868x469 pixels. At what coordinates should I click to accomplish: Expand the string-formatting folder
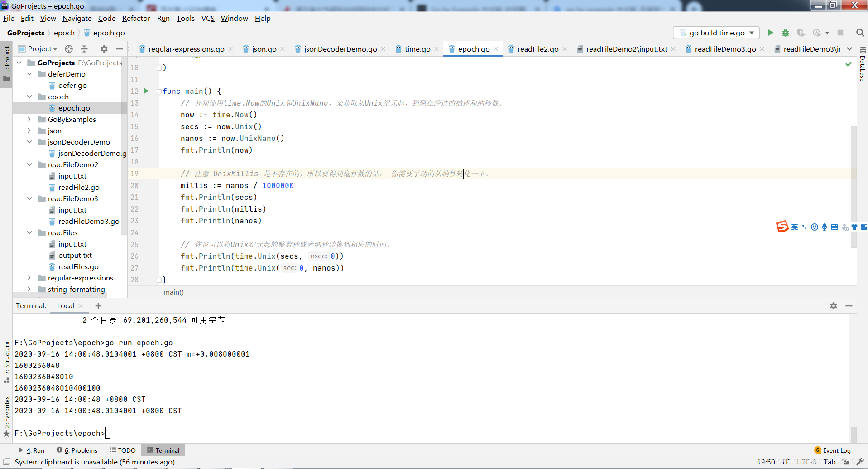click(x=29, y=289)
